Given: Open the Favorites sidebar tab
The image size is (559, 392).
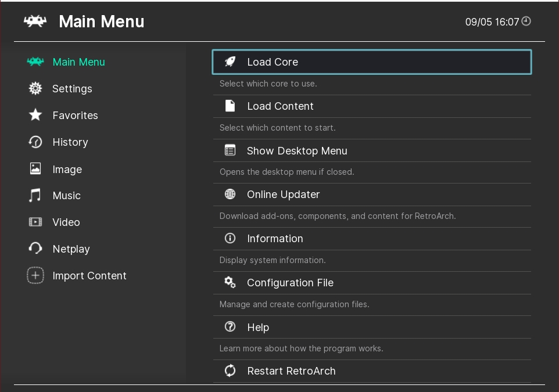Looking at the screenshot, I should pyautogui.click(x=75, y=116).
